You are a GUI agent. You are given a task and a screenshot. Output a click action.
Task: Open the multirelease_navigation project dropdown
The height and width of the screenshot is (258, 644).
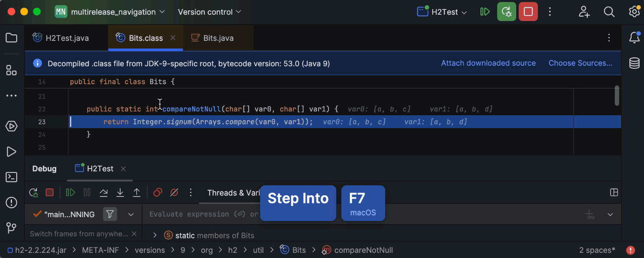[110, 12]
